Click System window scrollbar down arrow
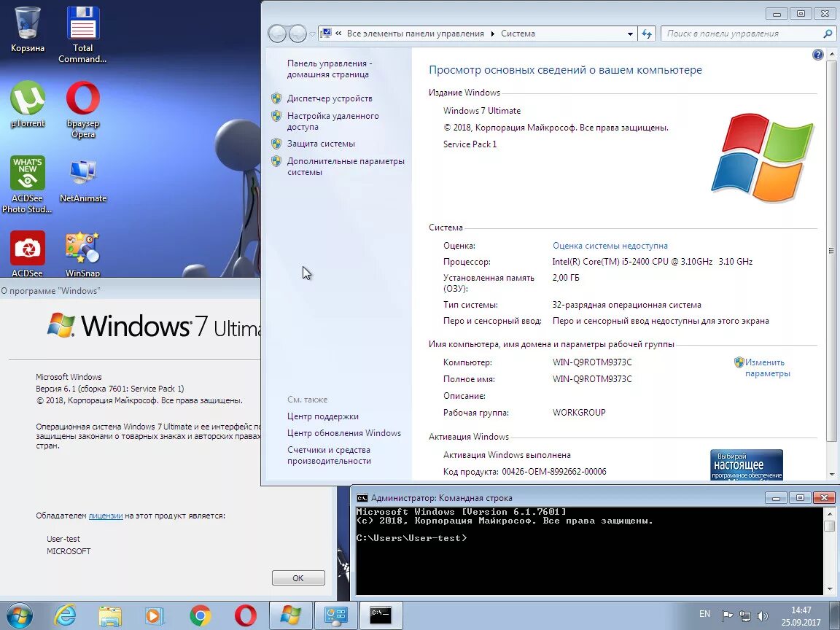Image resolution: width=840 pixels, height=630 pixels. pos(831,475)
